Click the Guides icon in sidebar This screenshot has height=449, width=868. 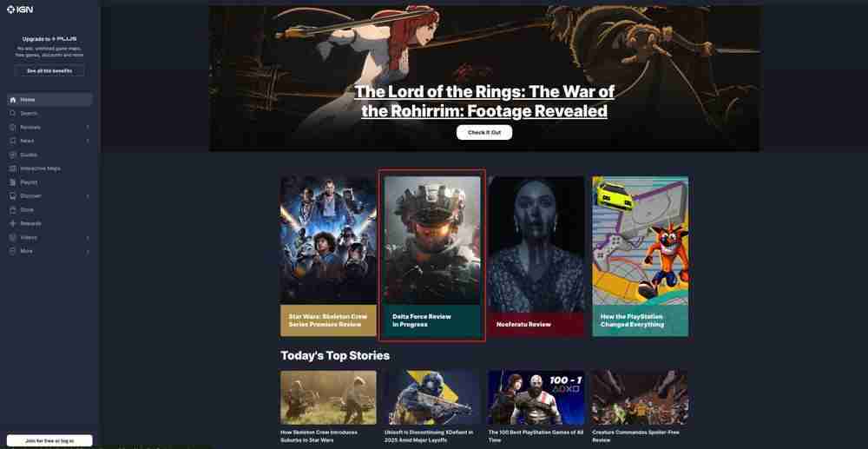coord(13,155)
